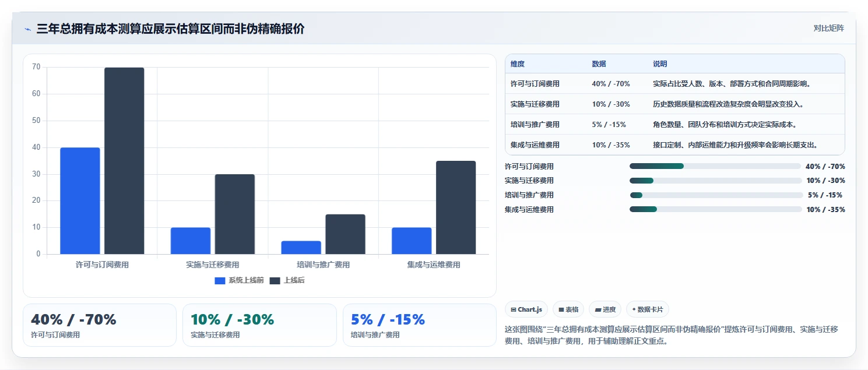Image resolution: width=868 pixels, height=370 pixels.
Task: Click the x-axis label 集成与运维费用
Action: [434, 265]
